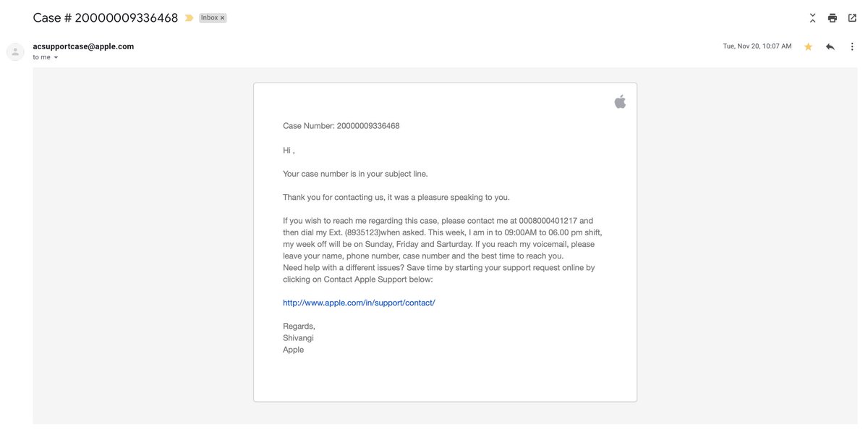Print the email using the printer icon
Screen dimensions: 868x433
(x=833, y=18)
